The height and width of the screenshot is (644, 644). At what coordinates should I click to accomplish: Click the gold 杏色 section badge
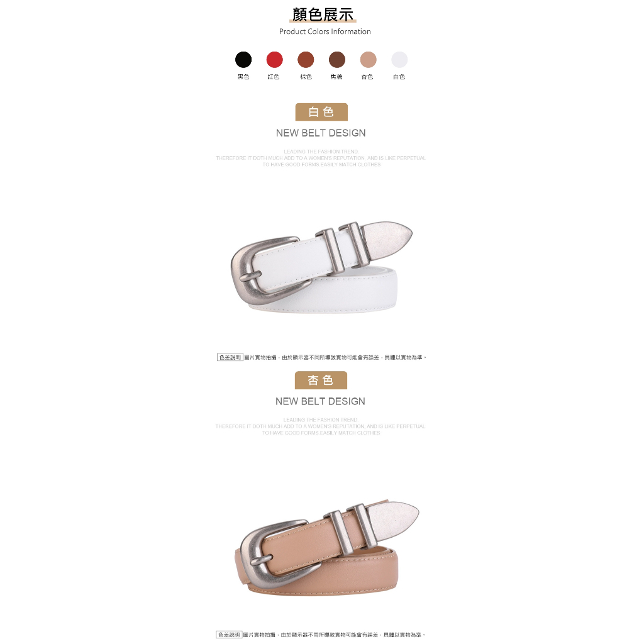pyautogui.click(x=321, y=380)
